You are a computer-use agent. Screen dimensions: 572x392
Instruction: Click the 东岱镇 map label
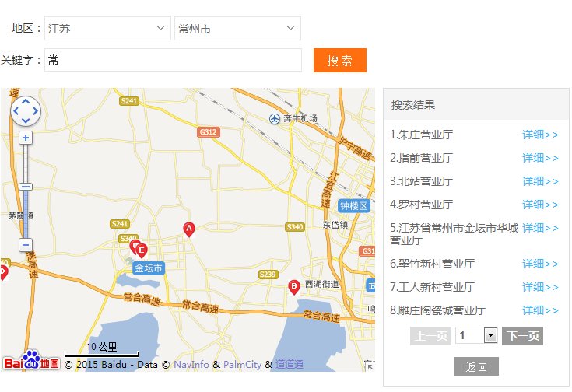click(335, 225)
